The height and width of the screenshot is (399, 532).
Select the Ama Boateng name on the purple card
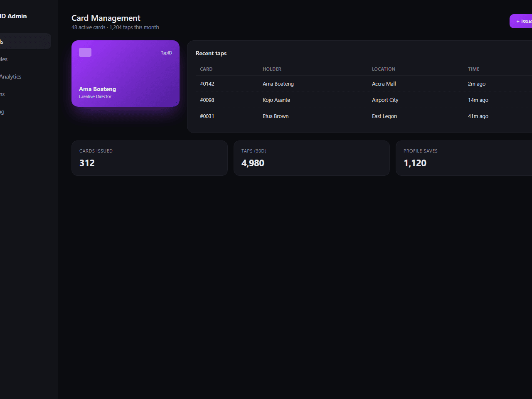[x=97, y=89]
